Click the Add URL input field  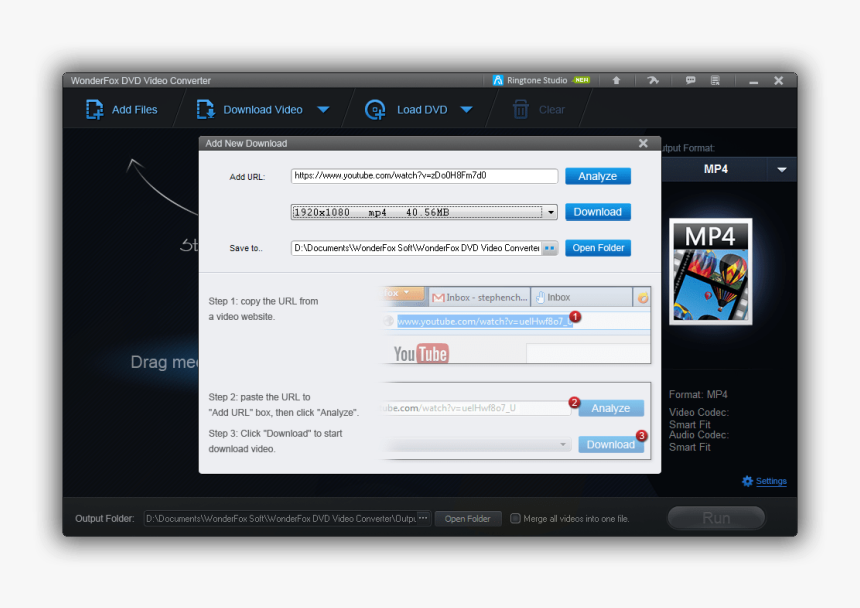point(424,176)
